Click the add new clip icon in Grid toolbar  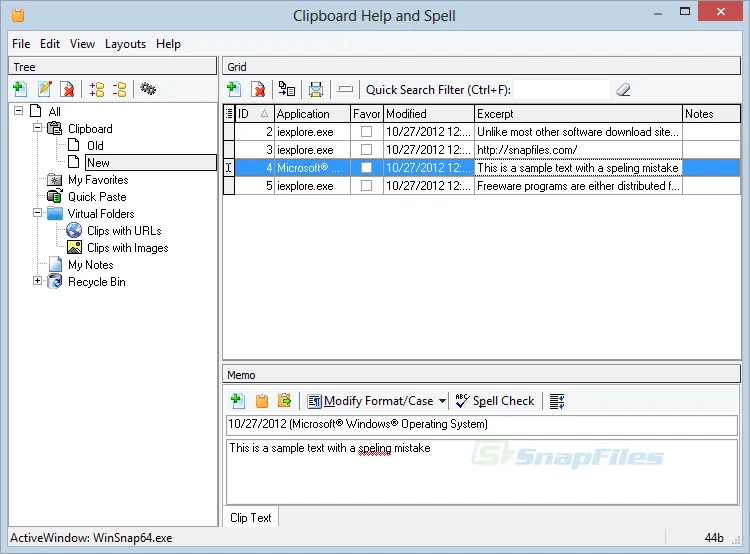point(234,89)
